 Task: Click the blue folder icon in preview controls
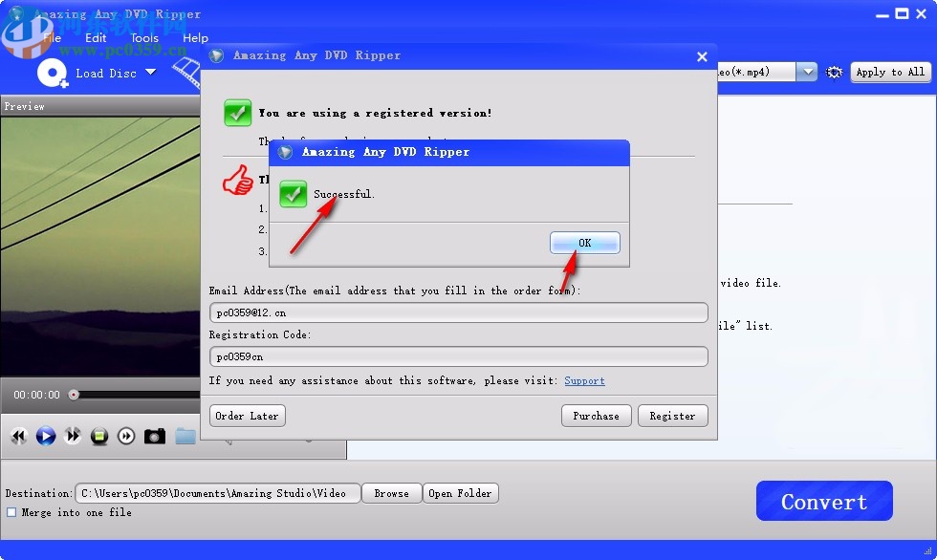185,436
